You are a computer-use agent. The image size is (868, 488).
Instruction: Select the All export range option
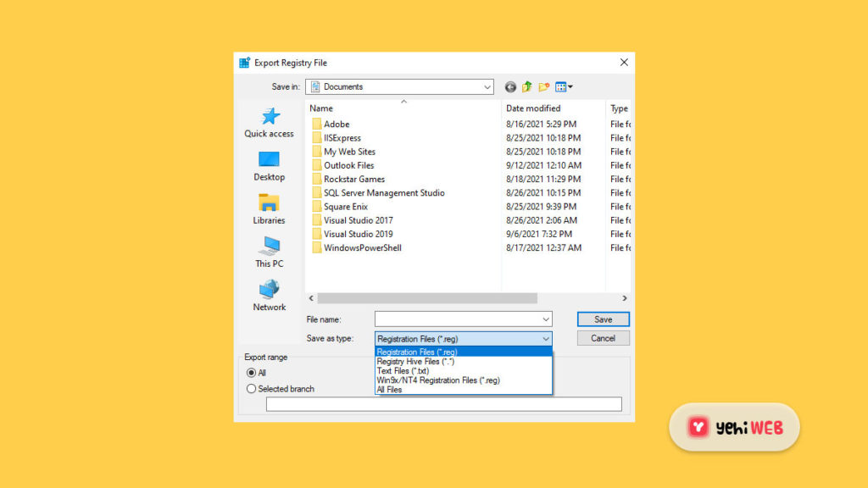click(252, 373)
